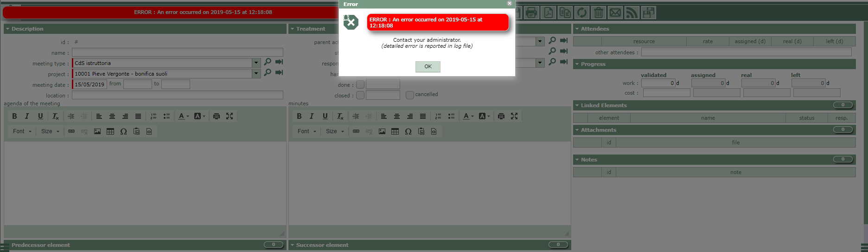868x252 pixels.
Task: Click the circular refresh arrows icon
Action: coord(581,13)
